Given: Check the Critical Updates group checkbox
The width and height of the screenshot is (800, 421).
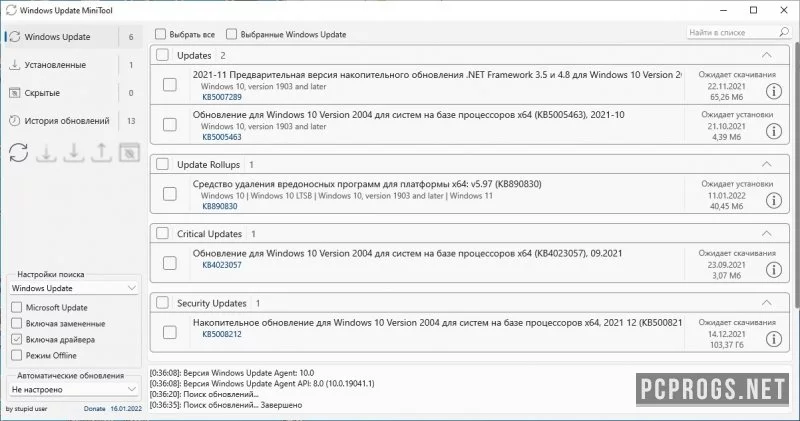Looking at the screenshot, I should click(x=162, y=234).
